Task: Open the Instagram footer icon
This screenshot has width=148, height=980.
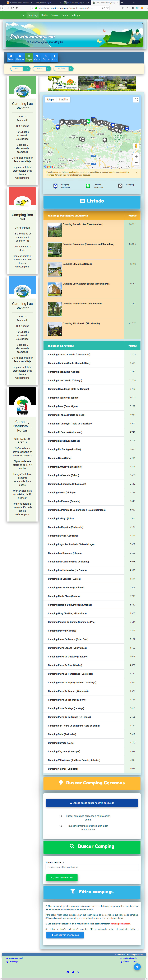Action: [78, 972]
